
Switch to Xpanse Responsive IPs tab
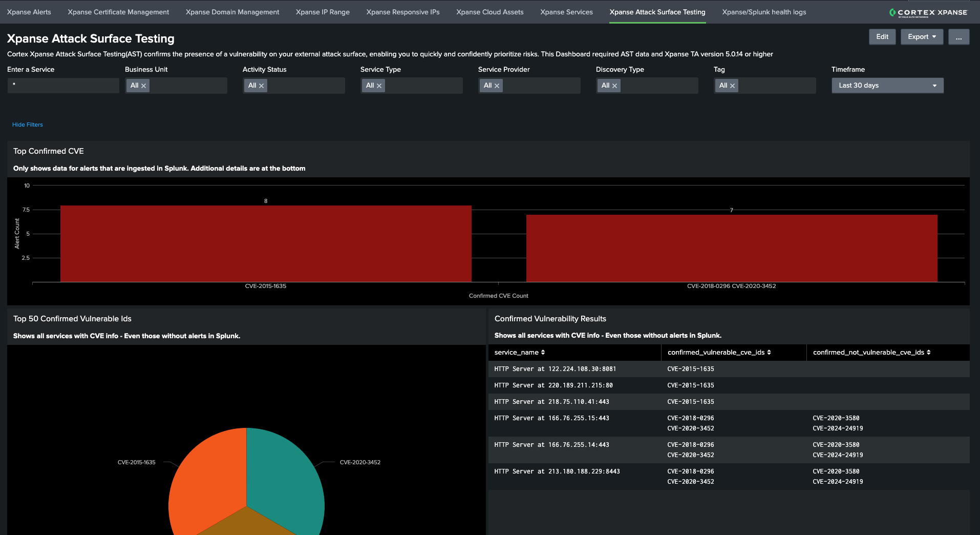click(x=403, y=12)
